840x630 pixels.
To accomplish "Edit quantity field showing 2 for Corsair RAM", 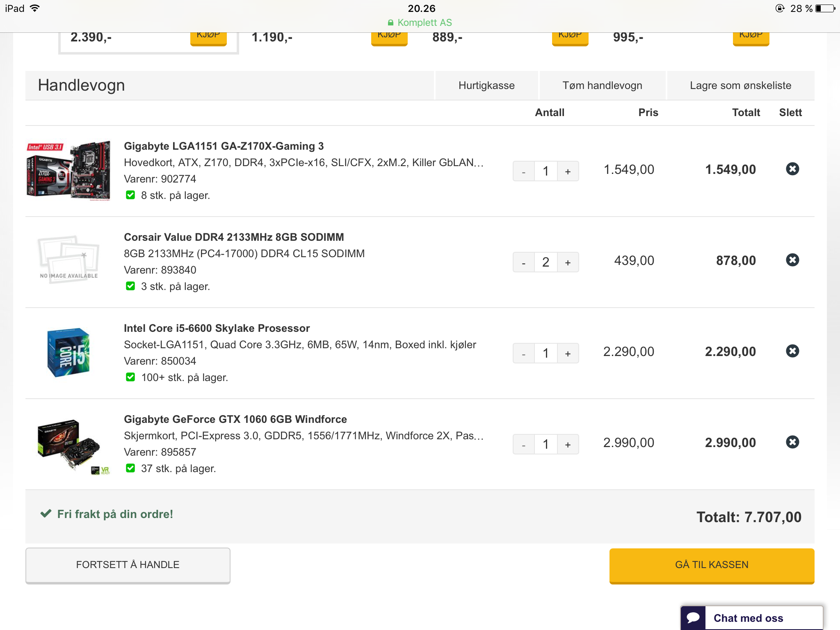I will tap(546, 262).
